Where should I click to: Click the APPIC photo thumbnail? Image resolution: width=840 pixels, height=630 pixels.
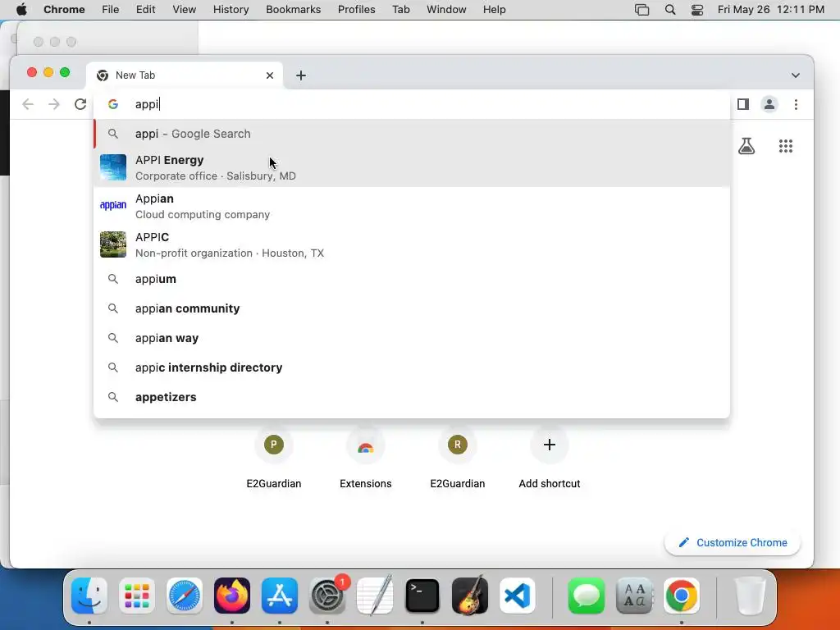coord(113,244)
